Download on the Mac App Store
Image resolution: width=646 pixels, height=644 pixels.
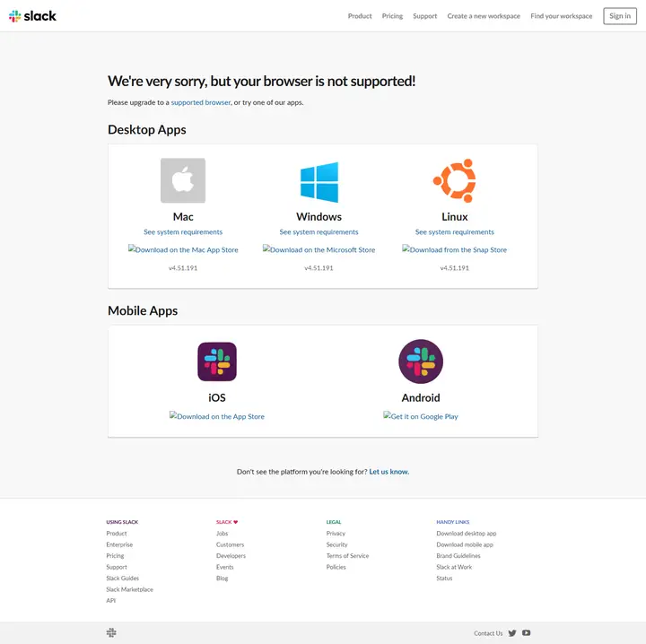pos(183,249)
